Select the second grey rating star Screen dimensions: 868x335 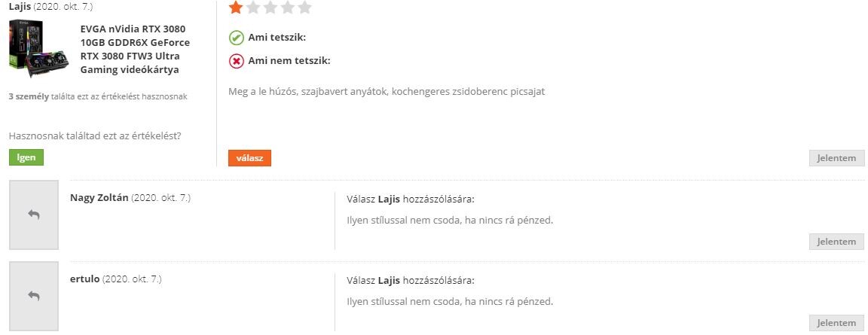(x=253, y=8)
